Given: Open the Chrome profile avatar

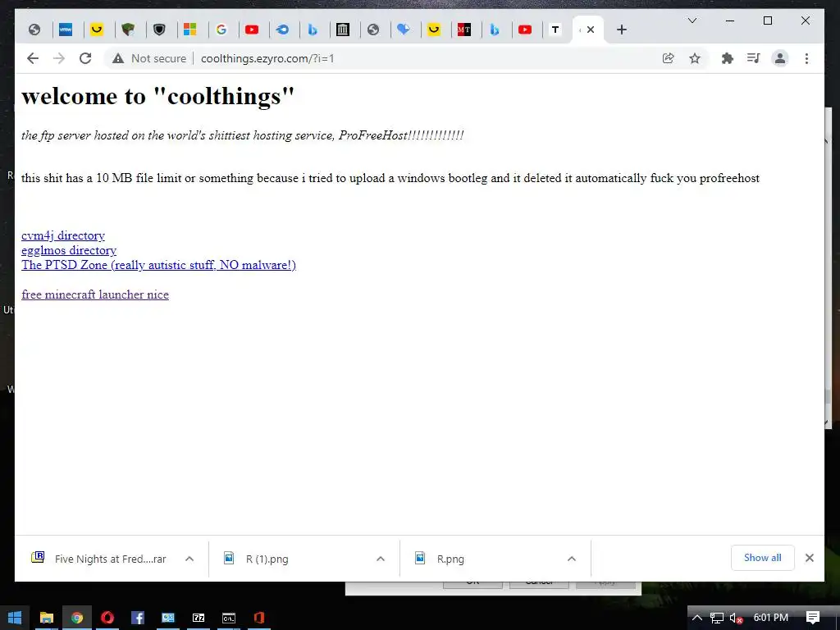Looking at the screenshot, I should (x=780, y=58).
